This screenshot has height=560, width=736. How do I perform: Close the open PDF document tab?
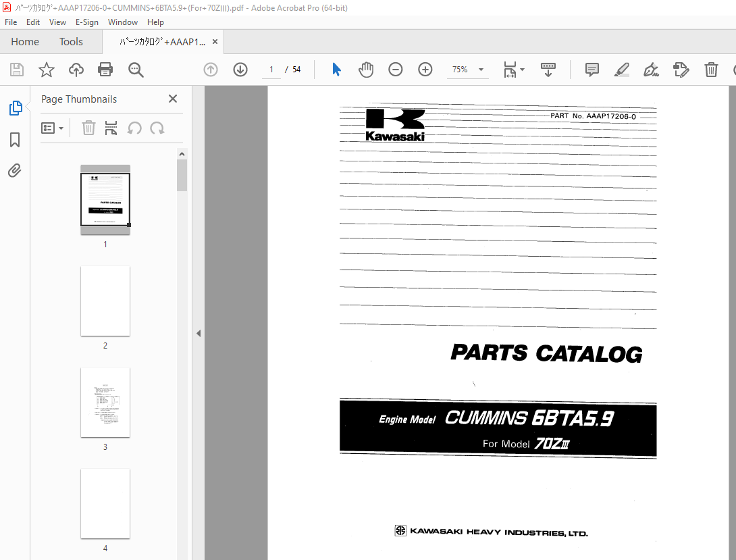tap(215, 42)
